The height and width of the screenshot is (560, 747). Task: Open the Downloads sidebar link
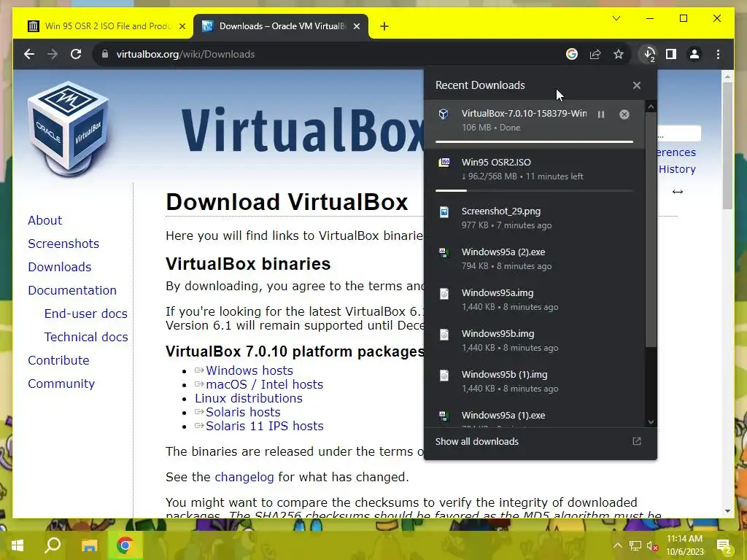(x=60, y=267)
